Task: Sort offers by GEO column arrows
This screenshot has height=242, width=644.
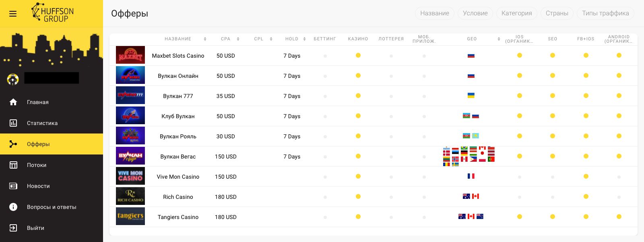Action: click(499, 39)
